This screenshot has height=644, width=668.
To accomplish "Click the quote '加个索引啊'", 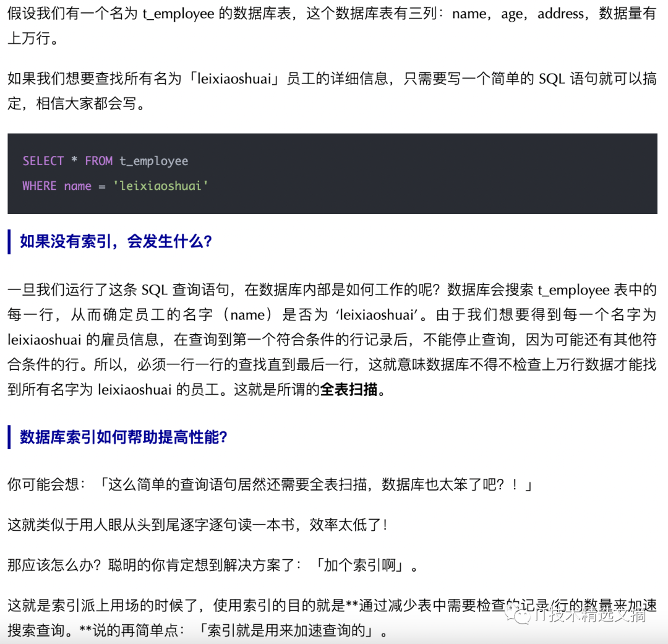I will (x=359, y=565).
